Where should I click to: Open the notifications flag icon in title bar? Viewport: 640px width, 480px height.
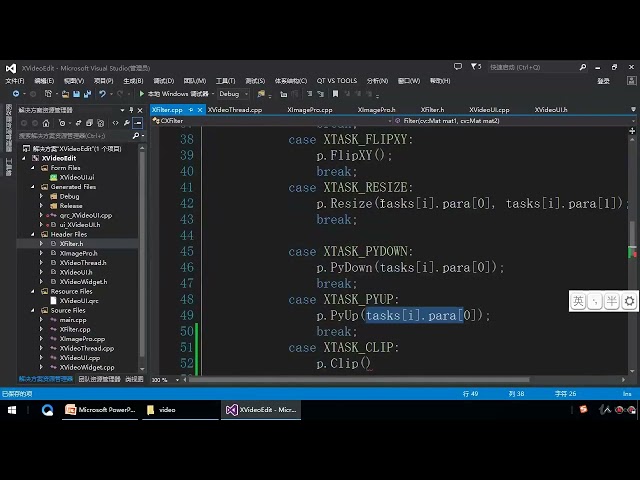tap(476, 67)
